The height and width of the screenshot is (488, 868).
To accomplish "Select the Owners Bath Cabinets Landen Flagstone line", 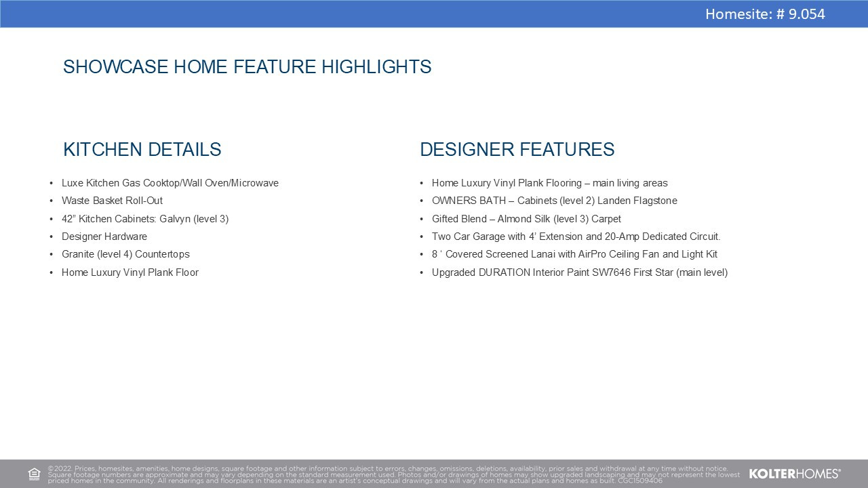I will point(554,201).
